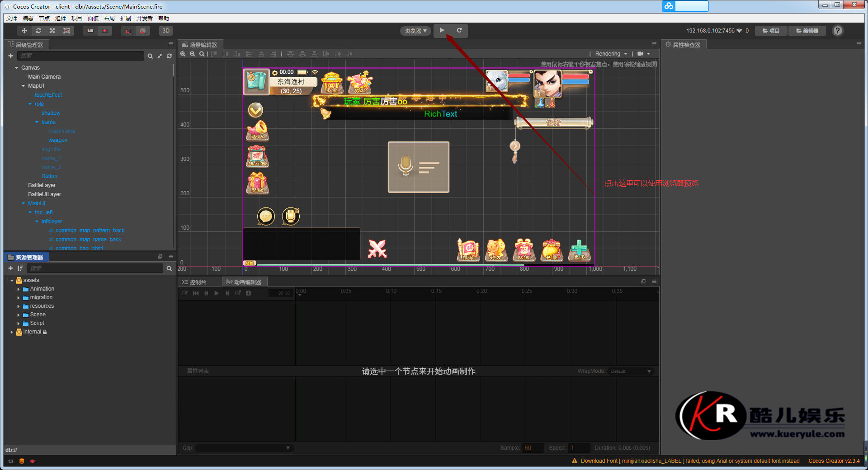Expand the resources folder

(19, 306)
